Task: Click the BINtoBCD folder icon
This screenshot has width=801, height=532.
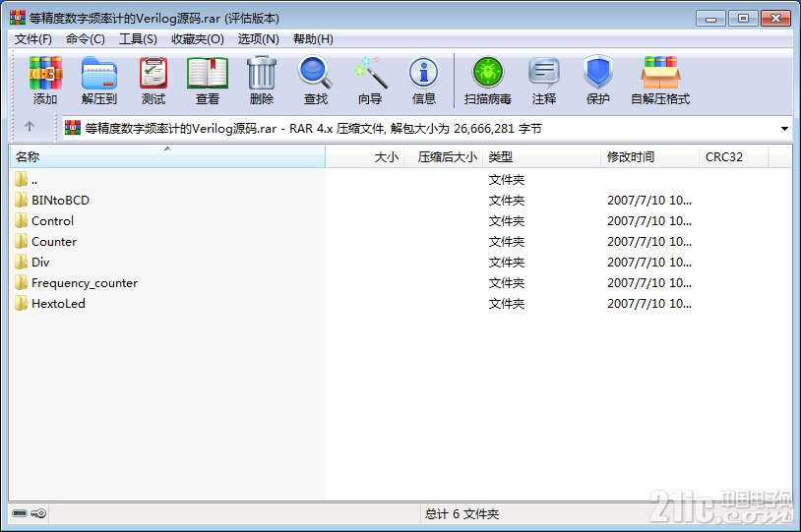Action: [x=21, y=200]
